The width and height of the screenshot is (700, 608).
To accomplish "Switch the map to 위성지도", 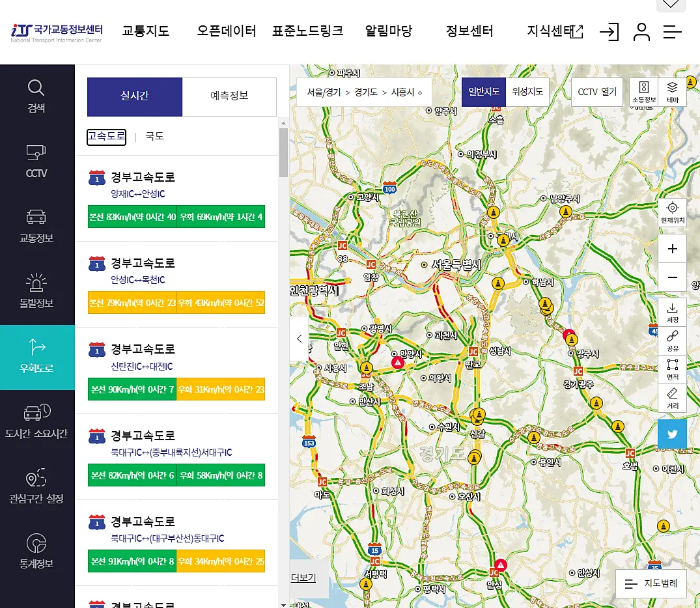I will coord(527,92).
